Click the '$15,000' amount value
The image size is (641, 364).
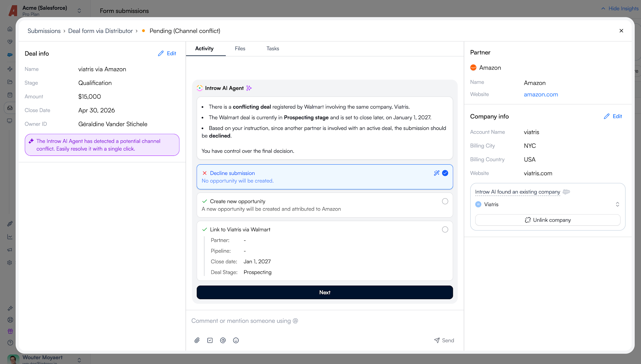(x=90, y=97)
